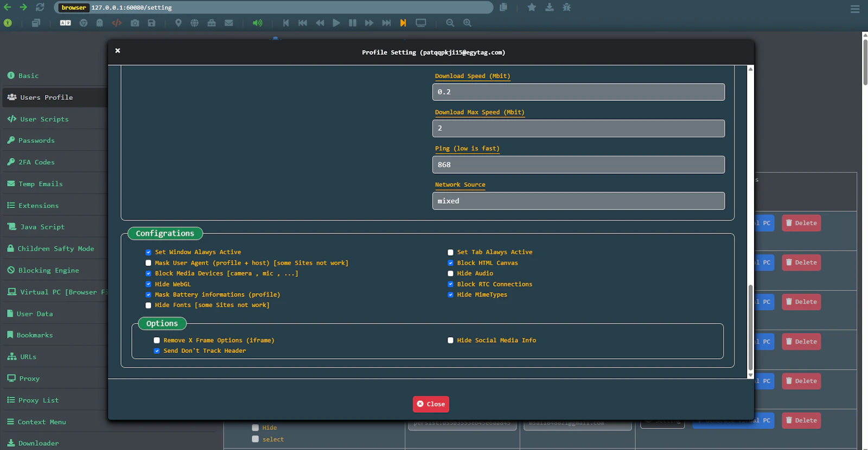Click the floppy disk save icon
The width and height of the screenshot is (868, 450).
152,23
